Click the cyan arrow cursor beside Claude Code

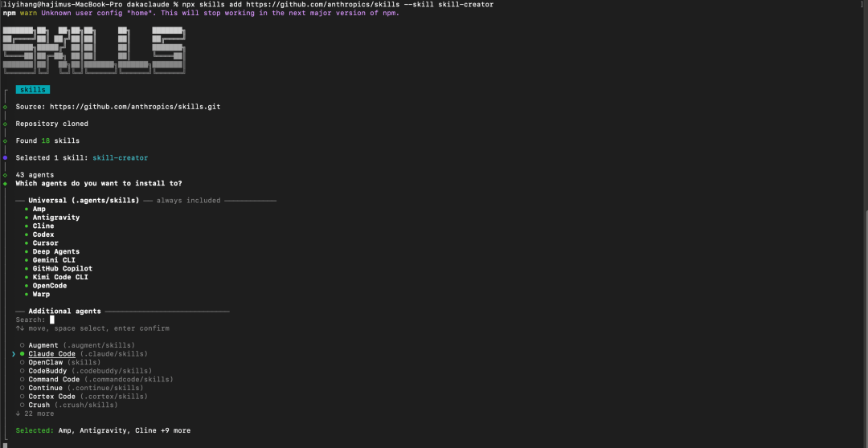(x=14, y=354)
